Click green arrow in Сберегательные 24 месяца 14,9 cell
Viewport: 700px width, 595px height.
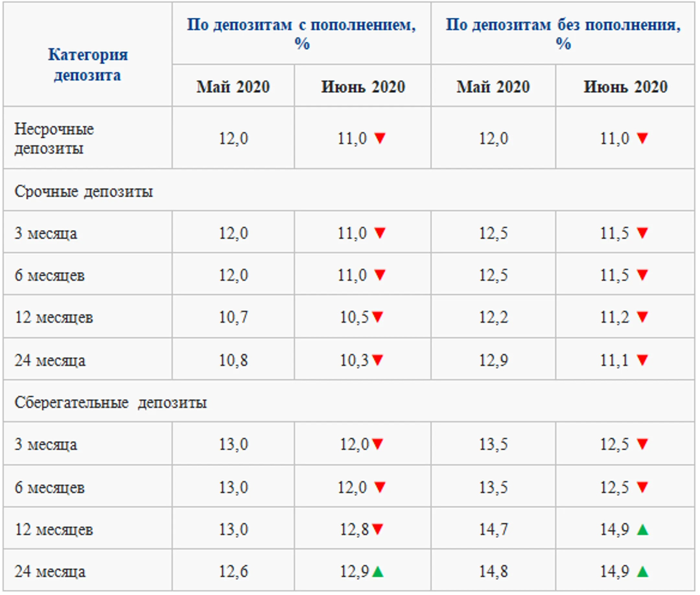(x=642, y=571)
